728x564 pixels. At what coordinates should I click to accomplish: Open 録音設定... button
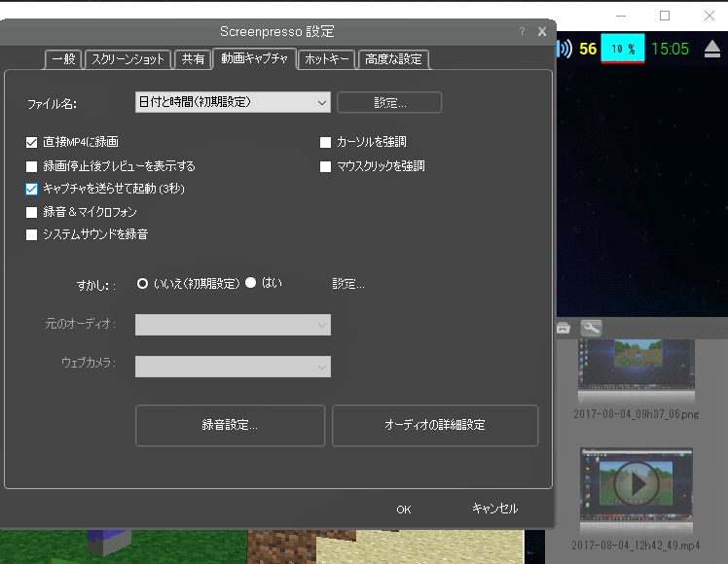tap(230, 425)
